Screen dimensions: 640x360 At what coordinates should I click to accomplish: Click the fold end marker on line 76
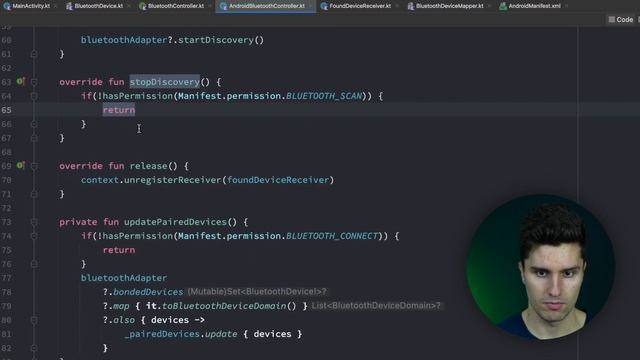[x=34, y=264]
